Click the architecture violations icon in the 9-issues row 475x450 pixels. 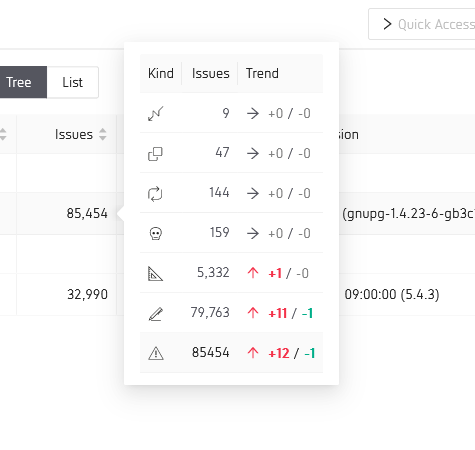(156, 114)
